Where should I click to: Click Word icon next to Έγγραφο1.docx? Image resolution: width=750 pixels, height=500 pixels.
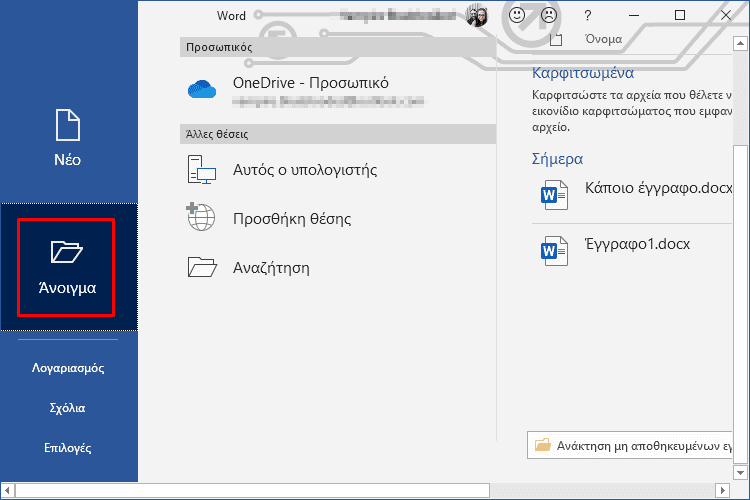pyautogui.click(x=554, y=251)
